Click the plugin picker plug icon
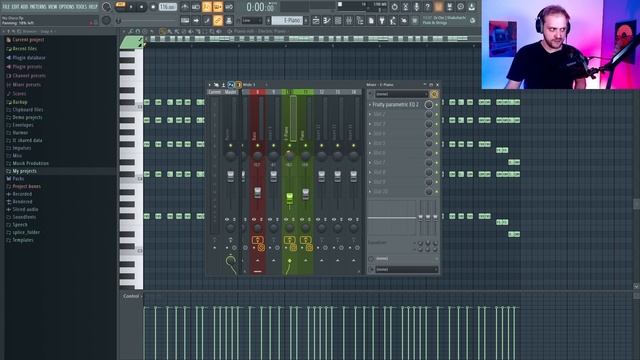 (x=382, y=20)
